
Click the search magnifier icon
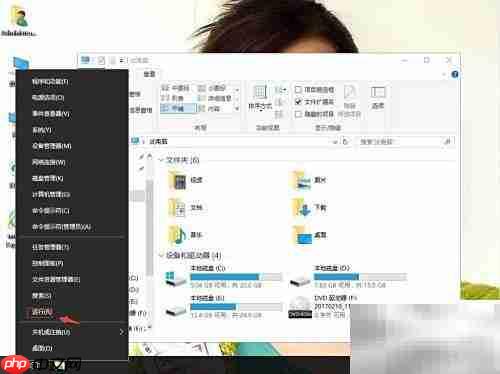(x=447, y=142)
